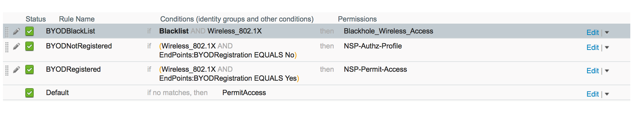Expand dropdown arrow next to Default rule Edit
The image size is (644, 119).
pos(607,94)
